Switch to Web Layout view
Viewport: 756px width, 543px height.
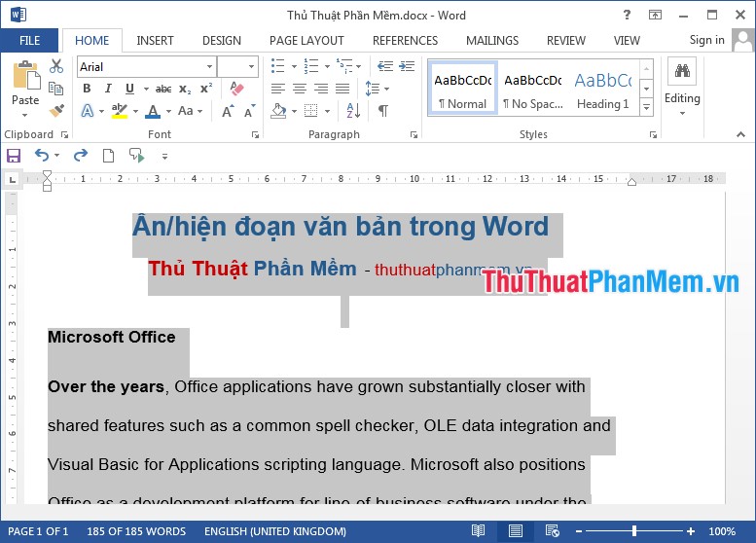click(x=553, y=531)
